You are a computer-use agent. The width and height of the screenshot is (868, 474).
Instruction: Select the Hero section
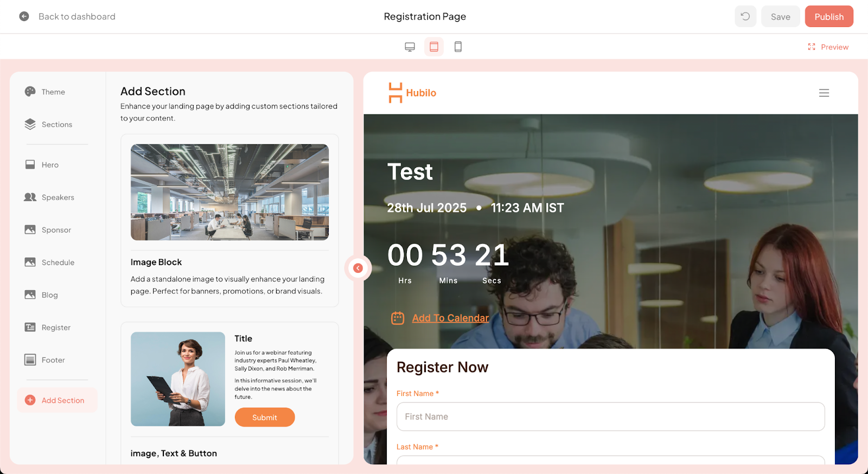tap(50, 164)
